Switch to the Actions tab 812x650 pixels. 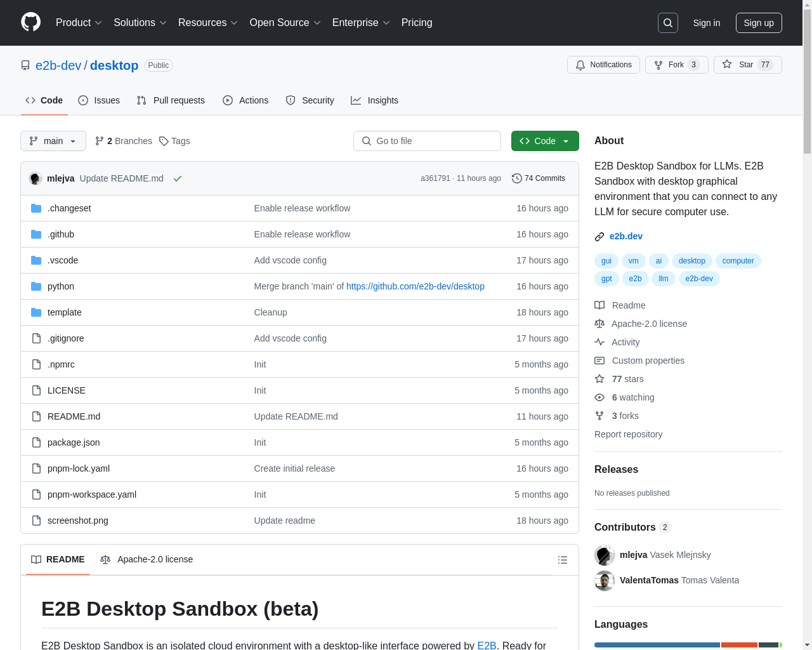[246, 100]
